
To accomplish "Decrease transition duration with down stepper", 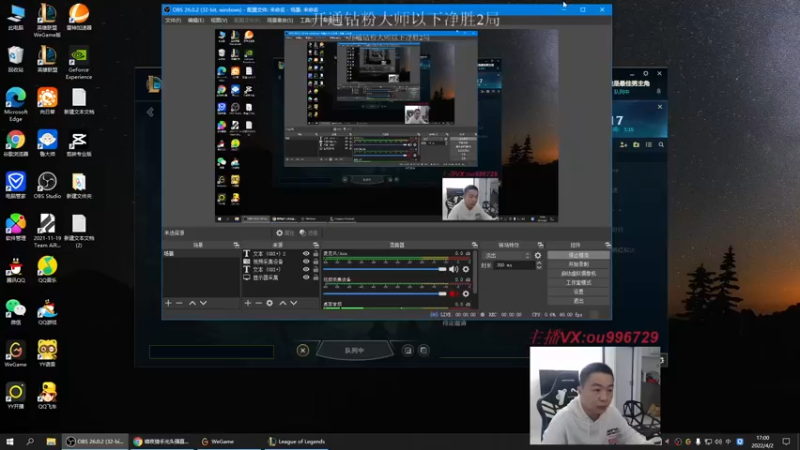I will [x=539, y=267].
